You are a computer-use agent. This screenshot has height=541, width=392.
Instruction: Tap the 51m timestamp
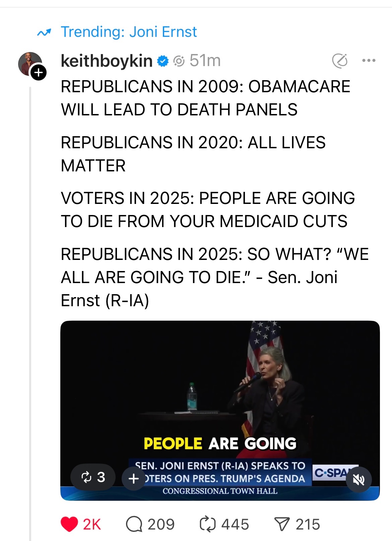[205, 61]
